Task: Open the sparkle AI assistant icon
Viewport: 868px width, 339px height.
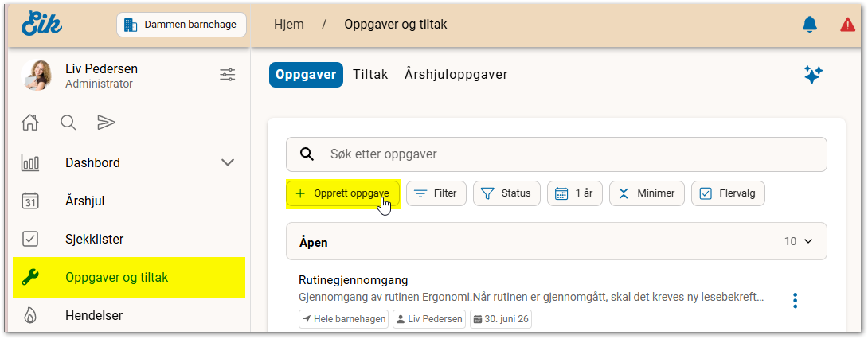Action: tap(813, 75)
